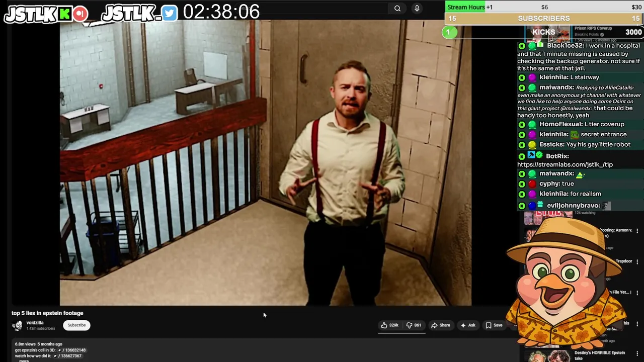Click the 02:38:06 stream timer

tap(221, 12)
